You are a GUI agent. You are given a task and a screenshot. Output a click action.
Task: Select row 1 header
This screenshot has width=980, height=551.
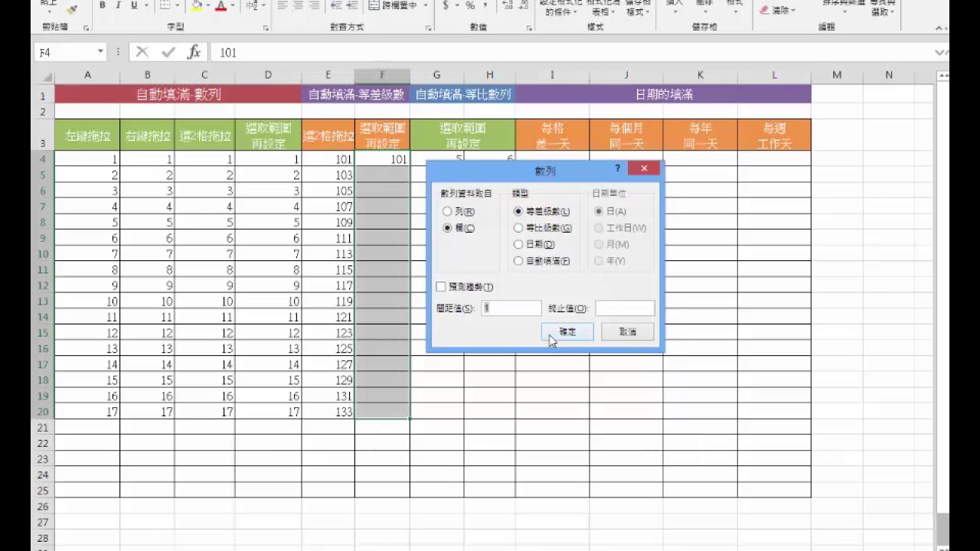(44, 96)
